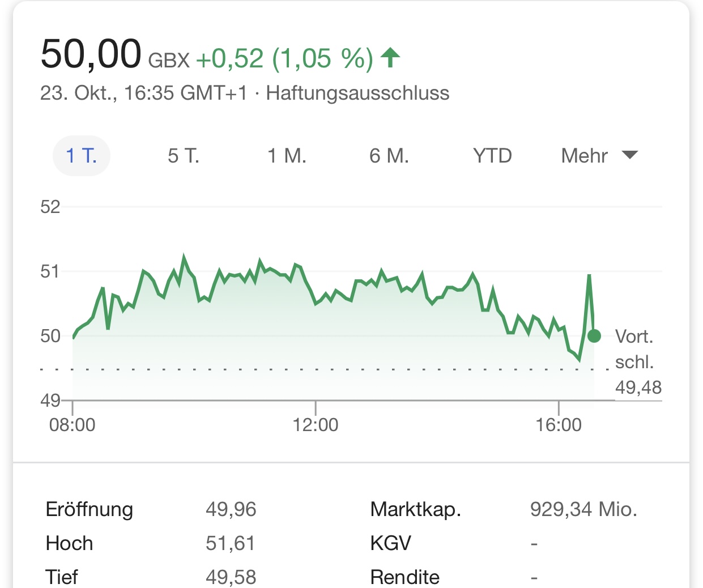
Task: Click the 16:00 time axis marker
Action: [x=559, y=424]
